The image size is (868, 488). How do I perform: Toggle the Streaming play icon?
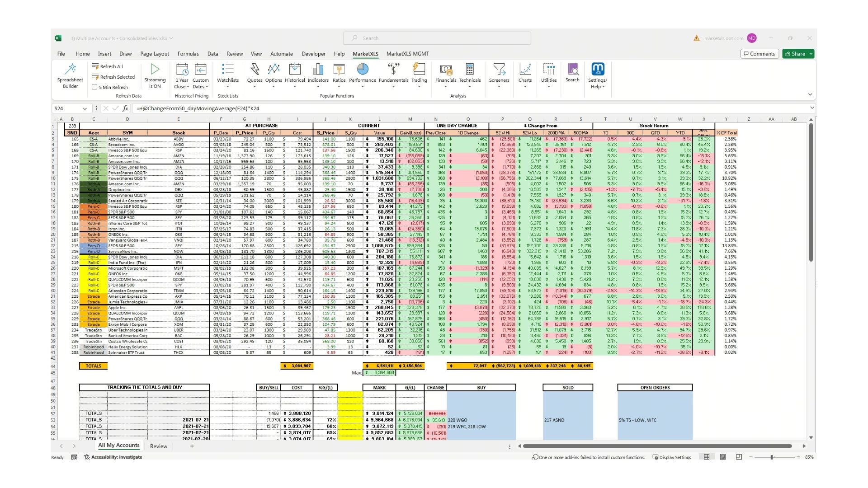(155, 69)
